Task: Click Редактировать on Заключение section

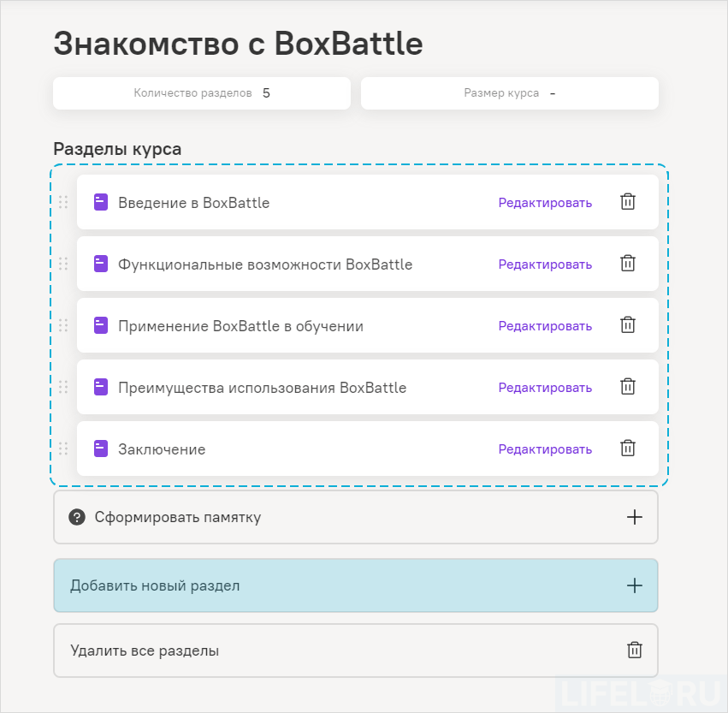Action: pos(545,448)
